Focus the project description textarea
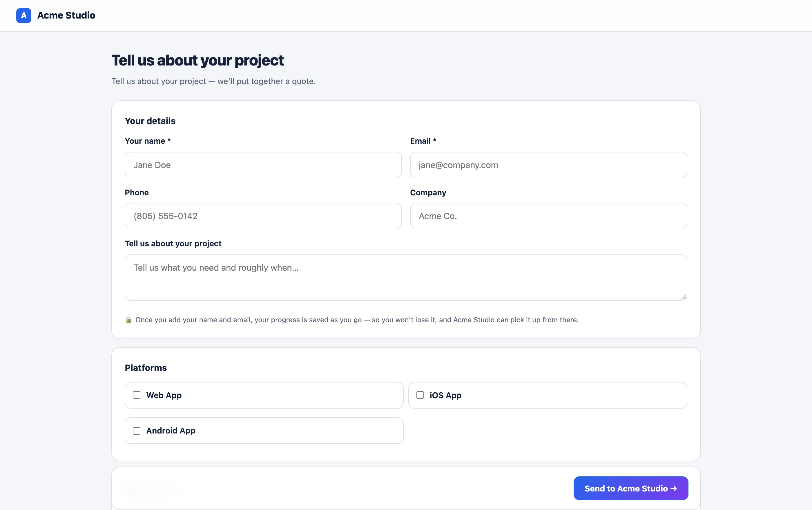The image size is (812, 510). coord(406,278)
